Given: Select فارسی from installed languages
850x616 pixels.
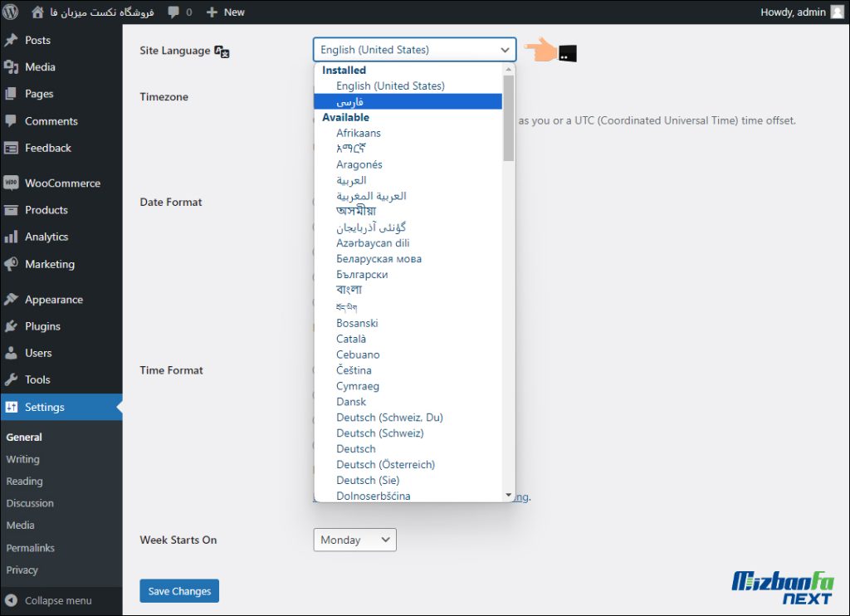Looking at the screenshot, I should pos(349,101).
